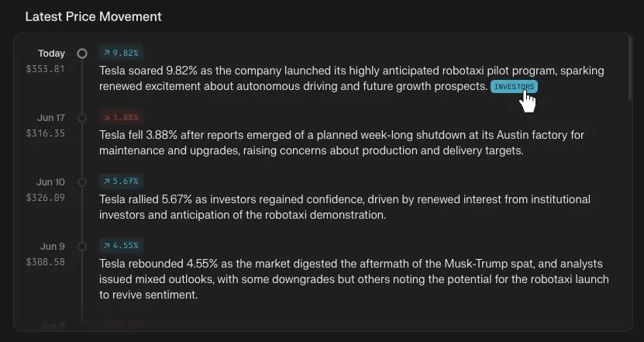644x342 pixels.
Task: Click the up 9.82% change badge
Action: pos(121,53)
